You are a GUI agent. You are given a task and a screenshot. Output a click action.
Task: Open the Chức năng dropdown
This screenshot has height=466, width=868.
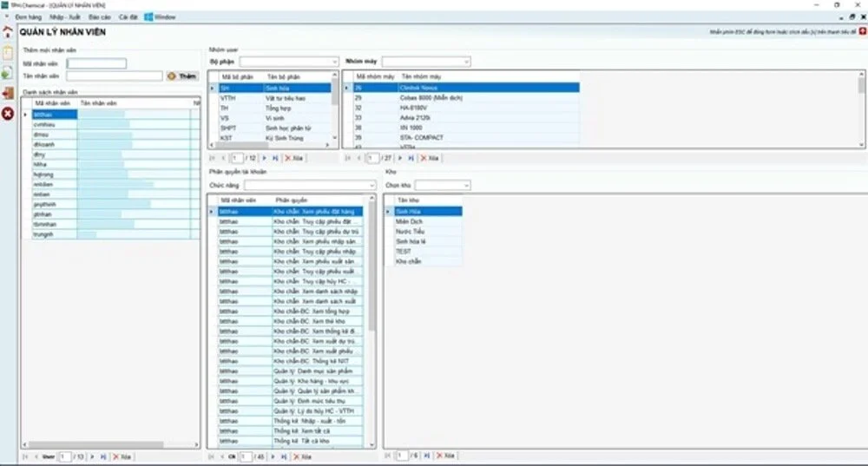(372, 185)
